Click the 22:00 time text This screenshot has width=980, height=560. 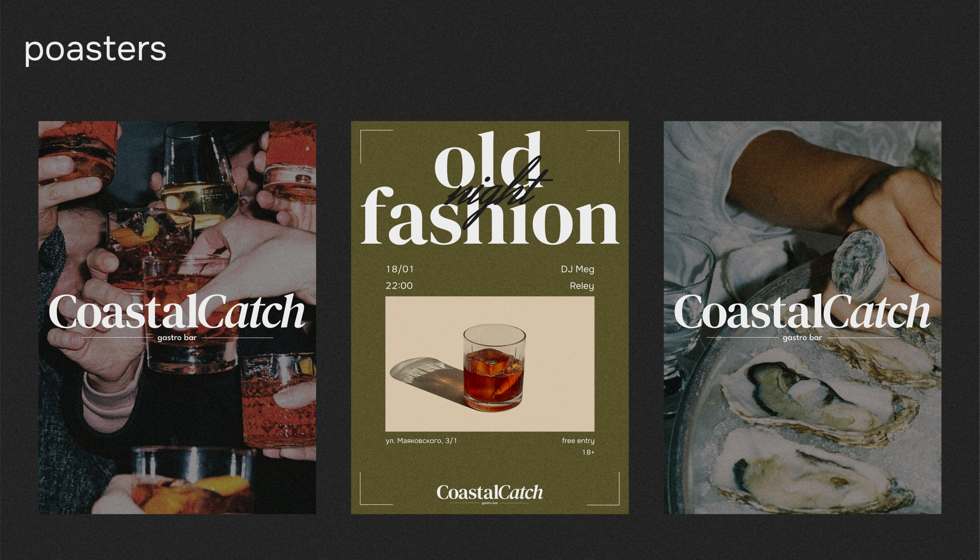pyautogui.click(x=399, y=286)
